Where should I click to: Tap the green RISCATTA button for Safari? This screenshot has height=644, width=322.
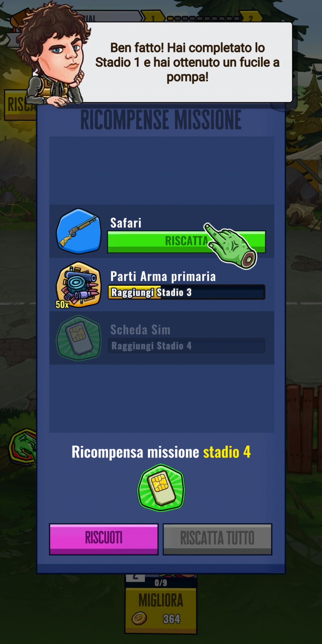point(186,241)
